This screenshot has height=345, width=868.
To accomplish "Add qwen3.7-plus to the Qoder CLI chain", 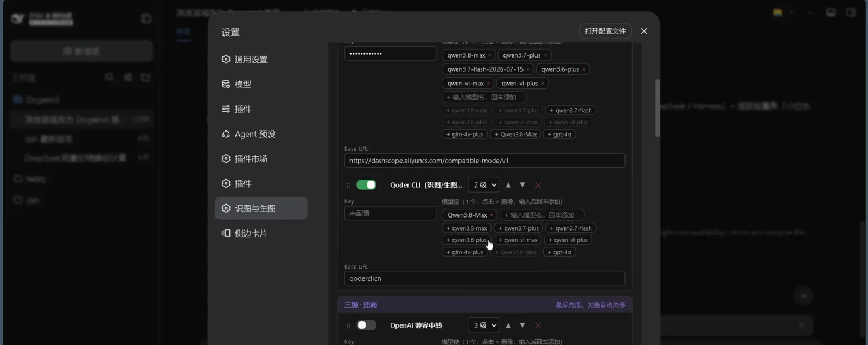I will coord(518,228).
